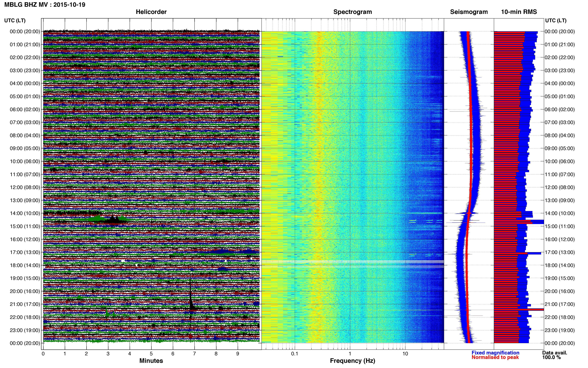
Task: Click the 'Helicorder' panel heading
Action: [151, 12]
